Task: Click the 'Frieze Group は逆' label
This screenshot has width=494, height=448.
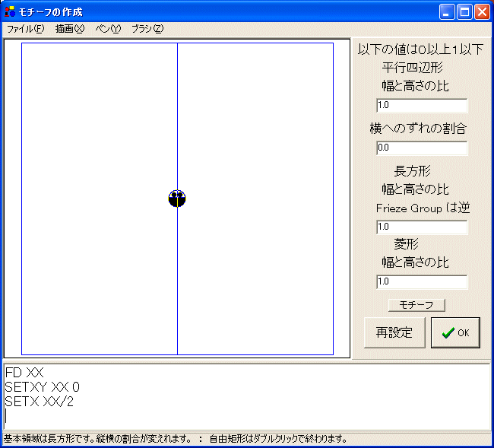Action: coord(423,208)
